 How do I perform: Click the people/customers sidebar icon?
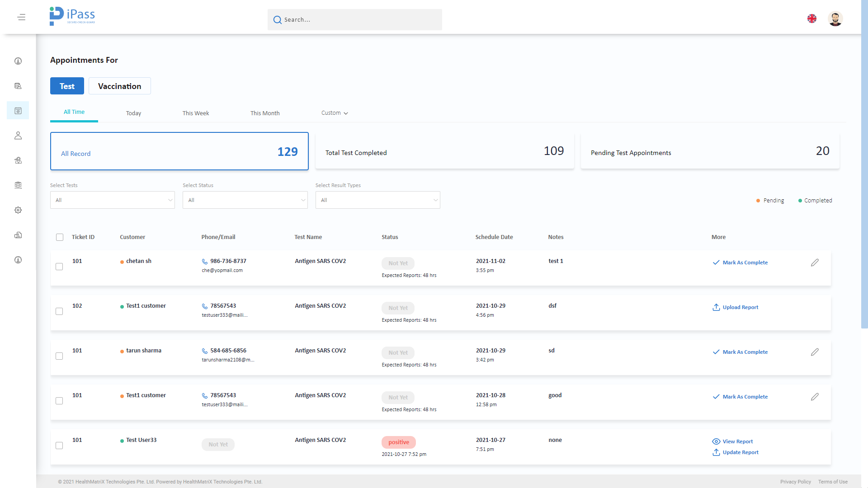pyautogui.click(x=18, y=135)
